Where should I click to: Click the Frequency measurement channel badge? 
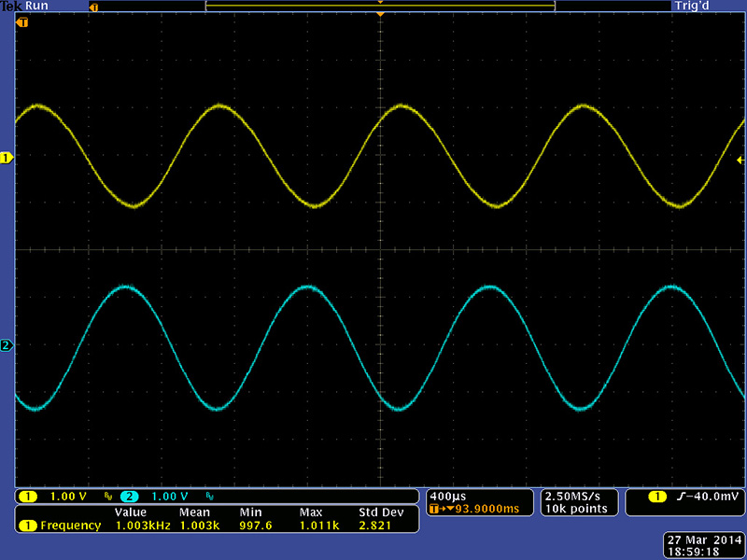[28, 525]
